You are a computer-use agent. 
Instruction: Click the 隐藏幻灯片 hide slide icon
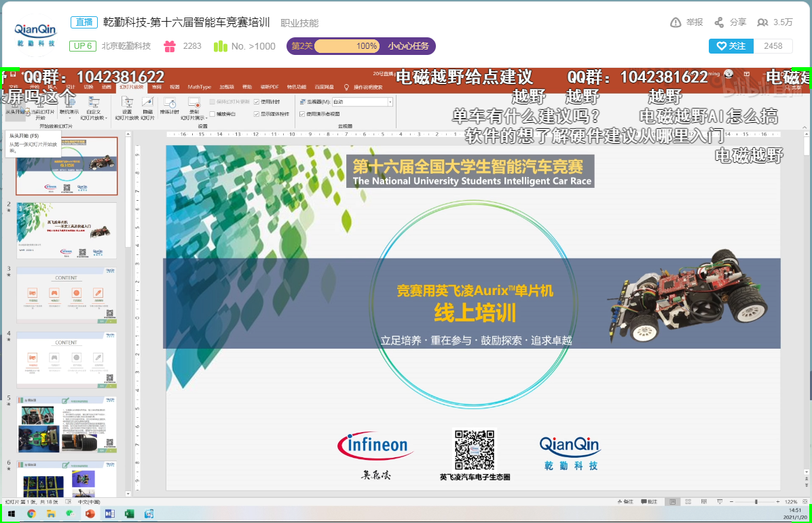[x=148, y=102]
